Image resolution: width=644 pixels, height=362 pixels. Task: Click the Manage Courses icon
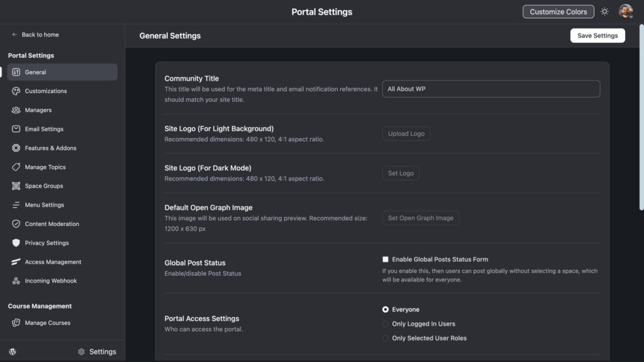(x=16, y=322)
